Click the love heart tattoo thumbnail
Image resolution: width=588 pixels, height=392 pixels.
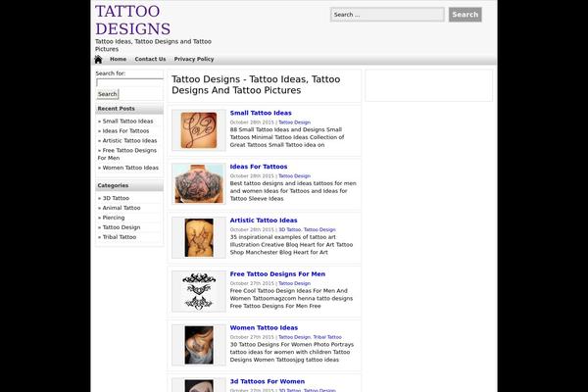point(199,130)
